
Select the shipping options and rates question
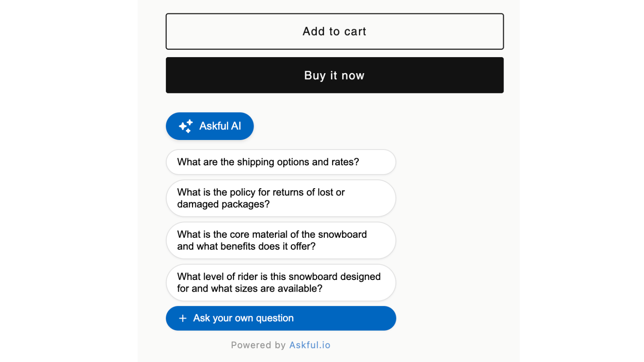281,162
